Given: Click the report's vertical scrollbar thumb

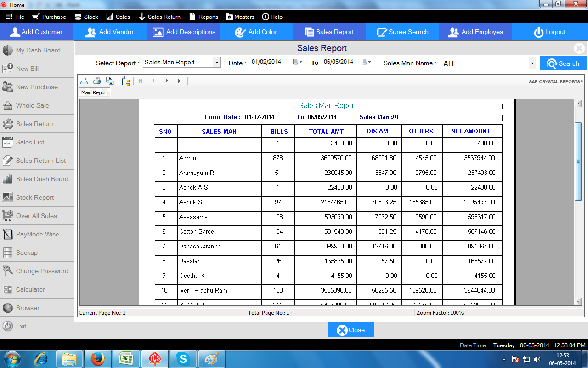Looking at the screenshot, I should 578,161.
